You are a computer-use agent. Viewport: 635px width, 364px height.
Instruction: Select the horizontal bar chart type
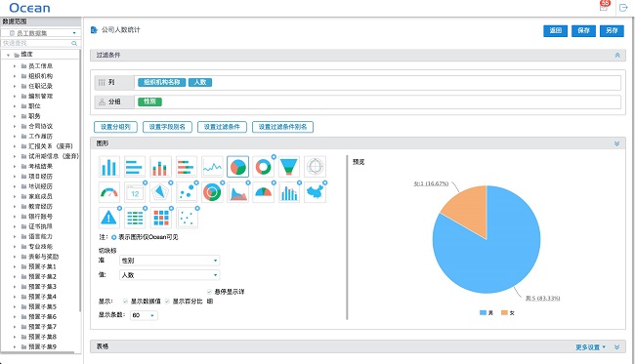135,167
